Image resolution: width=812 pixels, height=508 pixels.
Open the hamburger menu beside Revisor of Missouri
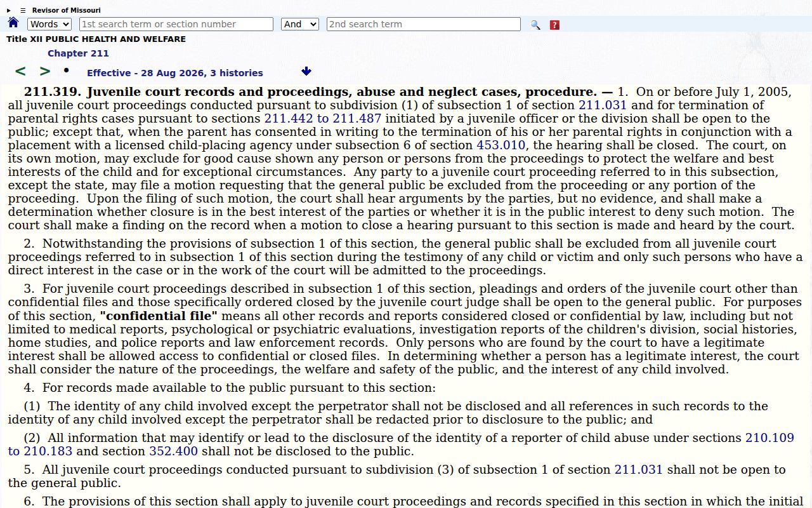(23, 10)
